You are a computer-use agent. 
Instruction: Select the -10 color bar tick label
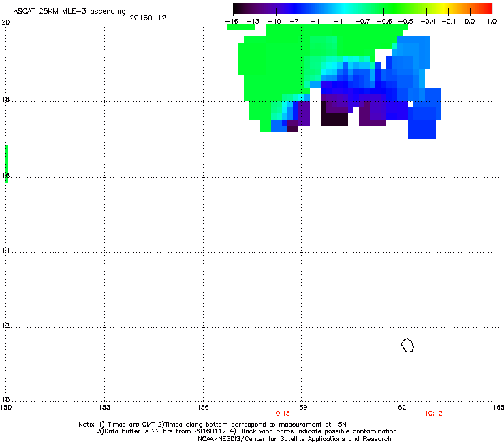click(x=274, y=22)
